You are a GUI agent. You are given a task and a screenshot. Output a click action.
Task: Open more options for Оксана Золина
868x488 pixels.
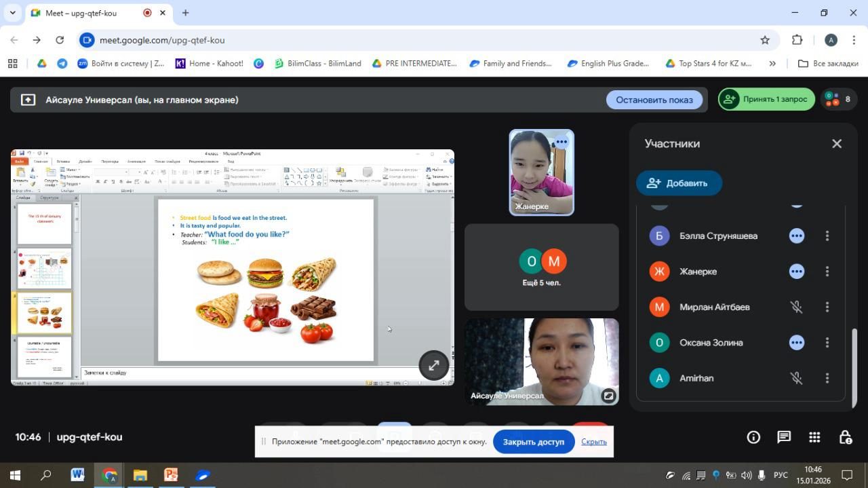827,343
